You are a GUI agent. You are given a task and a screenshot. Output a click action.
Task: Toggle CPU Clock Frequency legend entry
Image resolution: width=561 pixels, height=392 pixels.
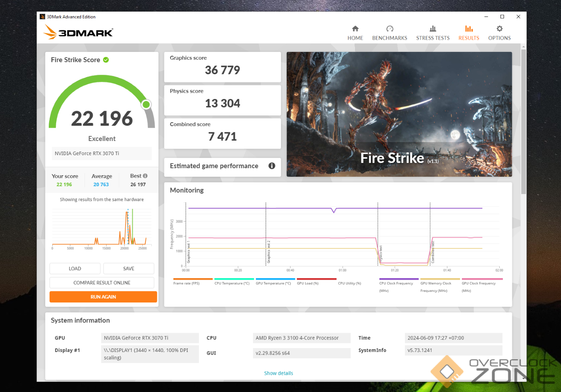396,283
